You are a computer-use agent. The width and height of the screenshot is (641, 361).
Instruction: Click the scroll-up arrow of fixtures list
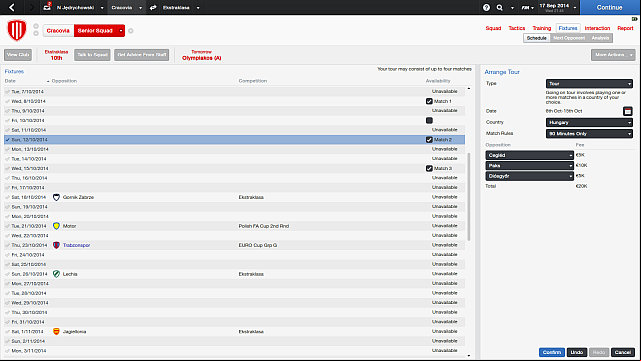469,89
